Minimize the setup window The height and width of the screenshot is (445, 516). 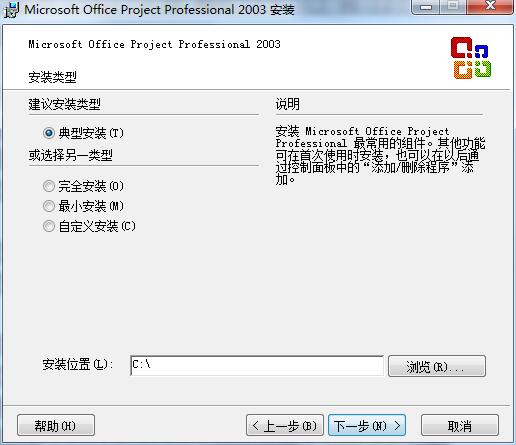[x=426, y=7]
